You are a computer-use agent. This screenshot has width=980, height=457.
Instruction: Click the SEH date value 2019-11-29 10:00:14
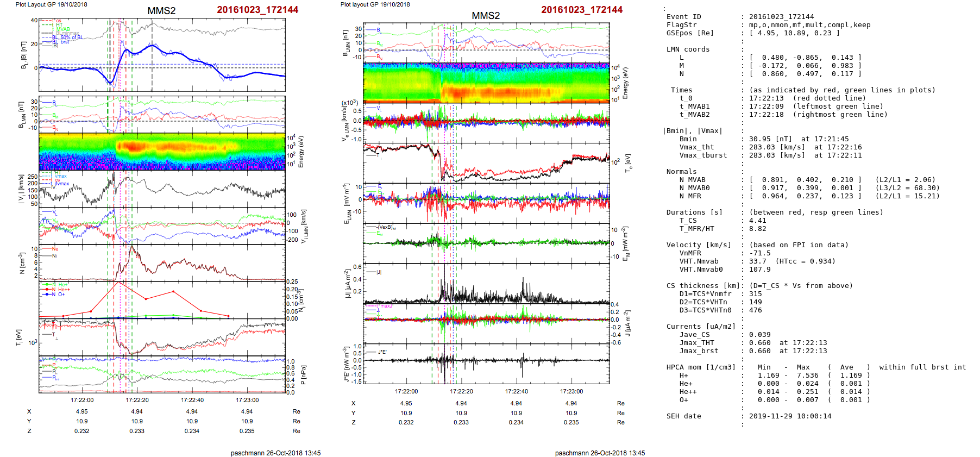[790, 416]
